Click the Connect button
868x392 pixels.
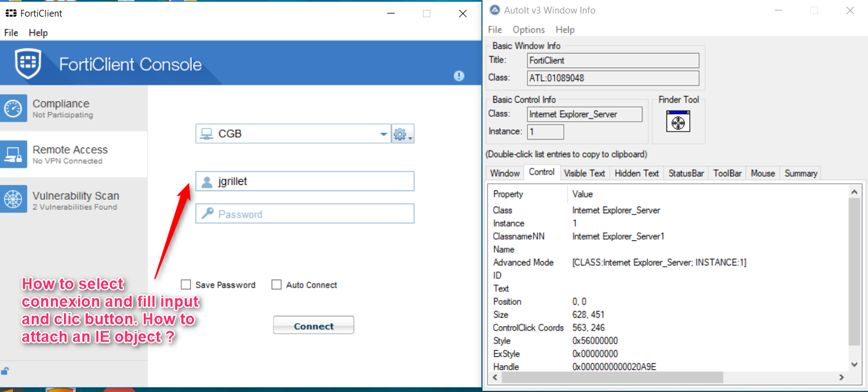point(314,326)
